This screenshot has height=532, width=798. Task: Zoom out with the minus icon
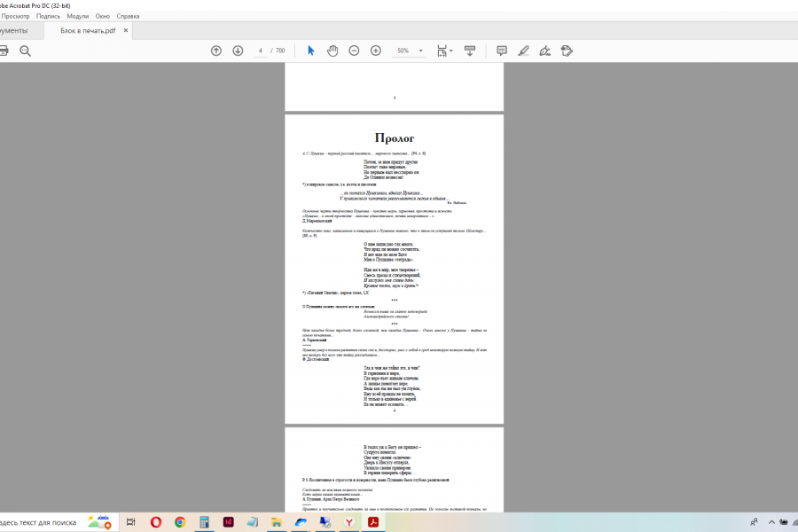[354, 51]
